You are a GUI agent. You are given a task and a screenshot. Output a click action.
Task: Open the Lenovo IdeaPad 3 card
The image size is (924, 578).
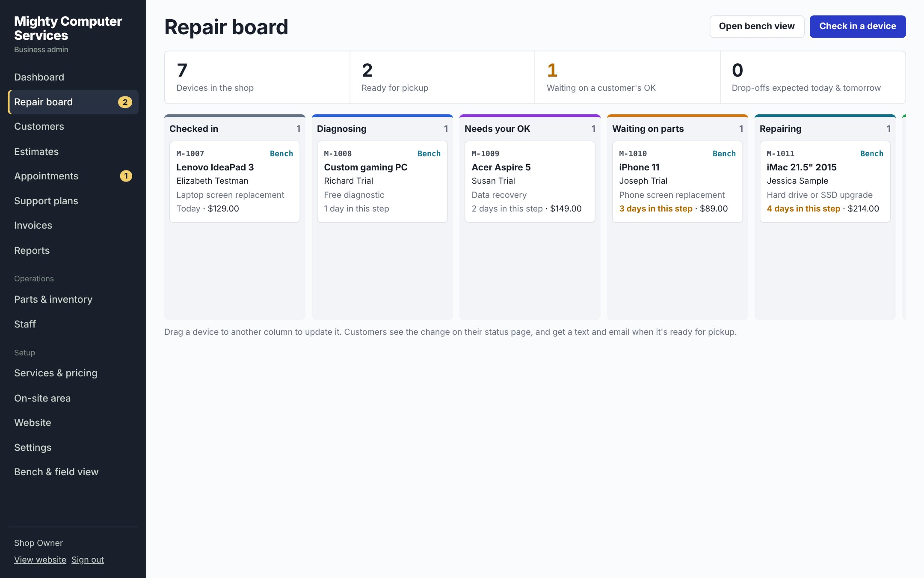[x=235, y=182]
